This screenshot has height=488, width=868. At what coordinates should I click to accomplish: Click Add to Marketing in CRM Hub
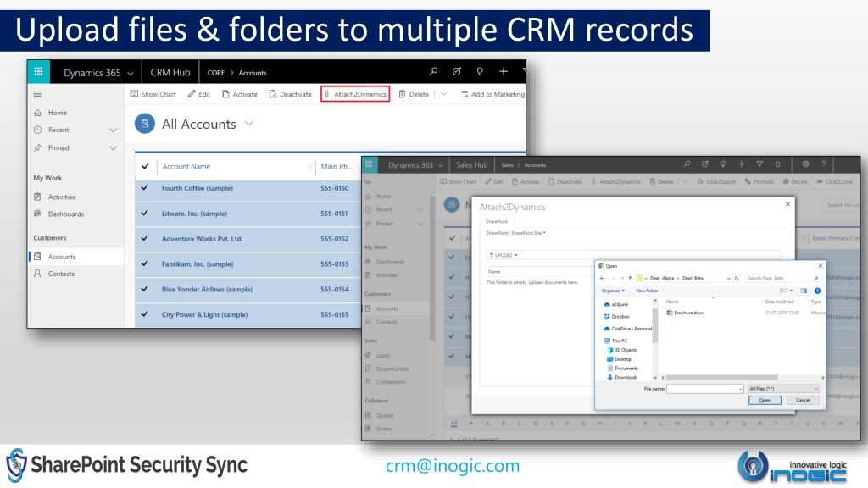[x=492, y=94]
